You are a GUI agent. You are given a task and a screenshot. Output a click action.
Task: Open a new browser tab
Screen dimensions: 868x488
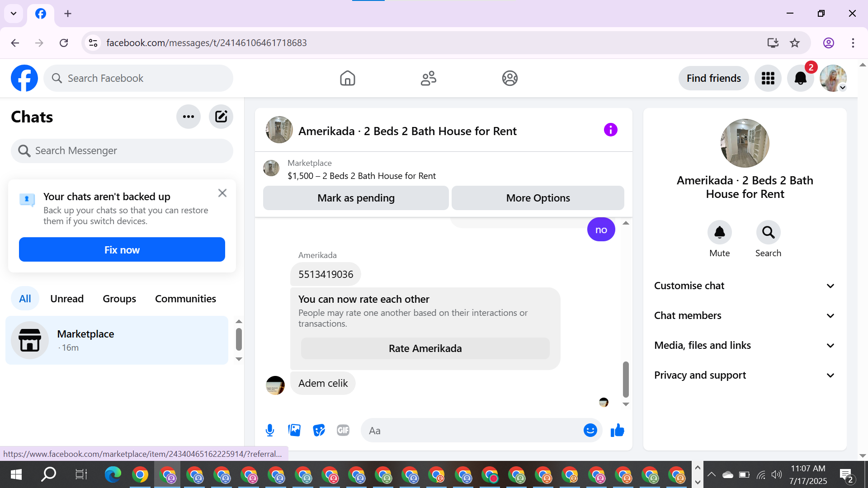click(68, 14)
